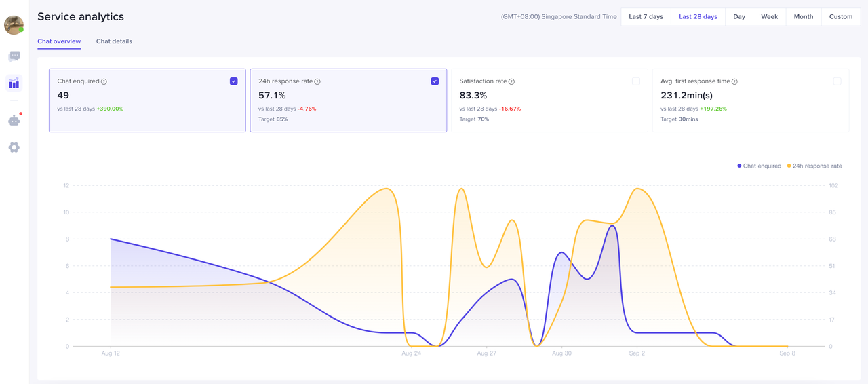Choose the Custom date range option
The image size is (868, 384).
840,17
